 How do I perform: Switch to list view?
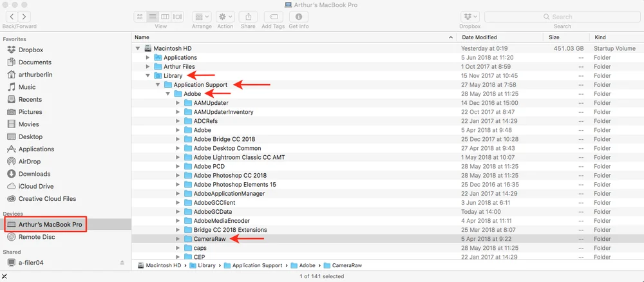[153, 17]
